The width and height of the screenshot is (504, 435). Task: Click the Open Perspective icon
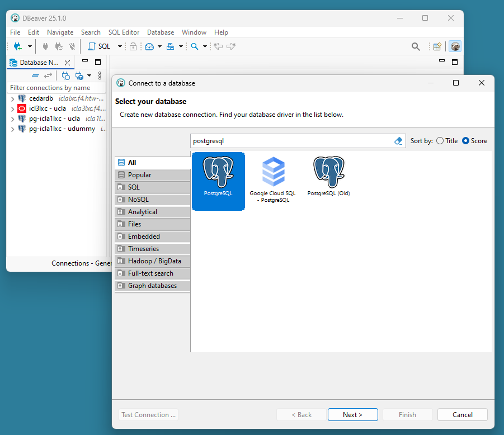437,46
